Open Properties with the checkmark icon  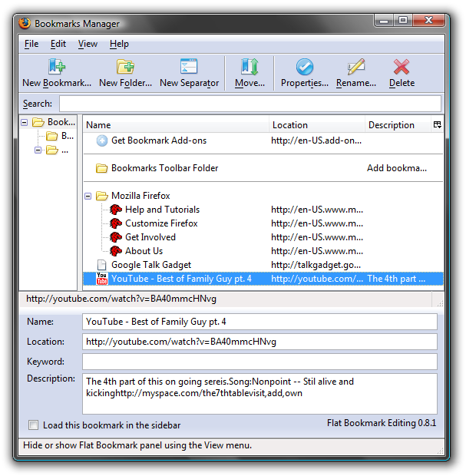(x=305, y=67)
